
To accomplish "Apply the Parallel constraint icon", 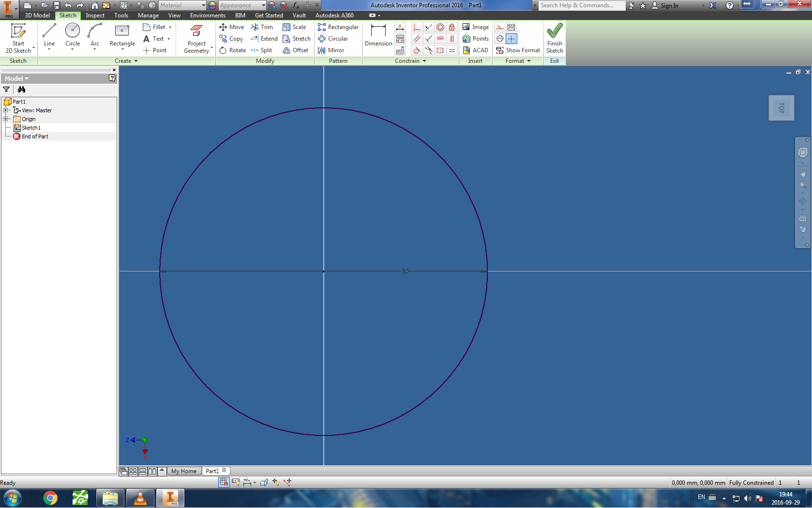I will 417,39.
